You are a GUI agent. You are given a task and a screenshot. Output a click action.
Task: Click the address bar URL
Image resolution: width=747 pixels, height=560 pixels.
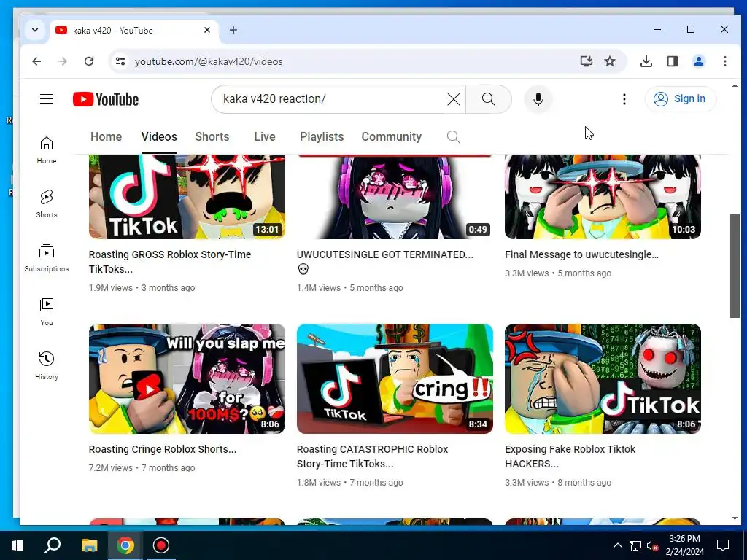(209, 61)
